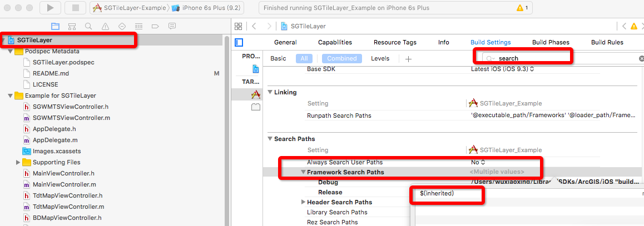Click the related items grid icon
Screen dimensions: 644x226
tap(239, 26)
